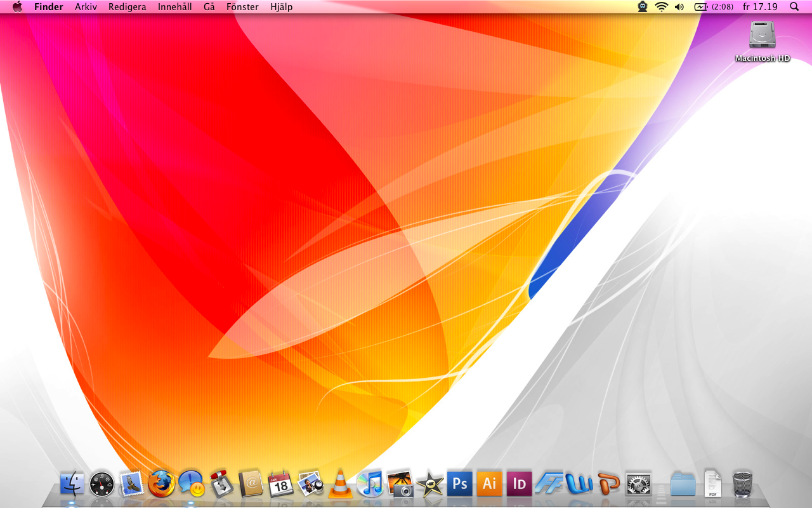Launch Adobe Photoshop from the dock
The image size is (812, 508).
(x=460, y=484)
